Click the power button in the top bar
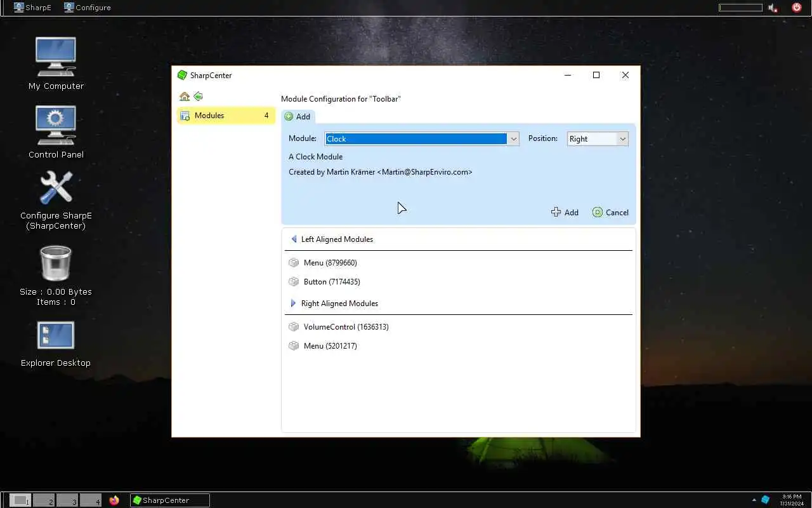 tap(797, 8)
